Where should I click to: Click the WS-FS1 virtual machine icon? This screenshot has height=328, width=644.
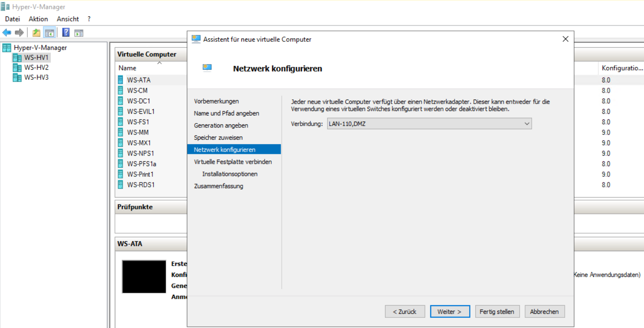[121, 122]
